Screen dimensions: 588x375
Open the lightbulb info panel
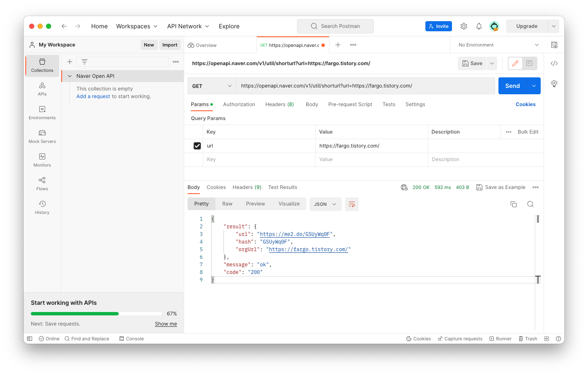[x=554, y=84]
